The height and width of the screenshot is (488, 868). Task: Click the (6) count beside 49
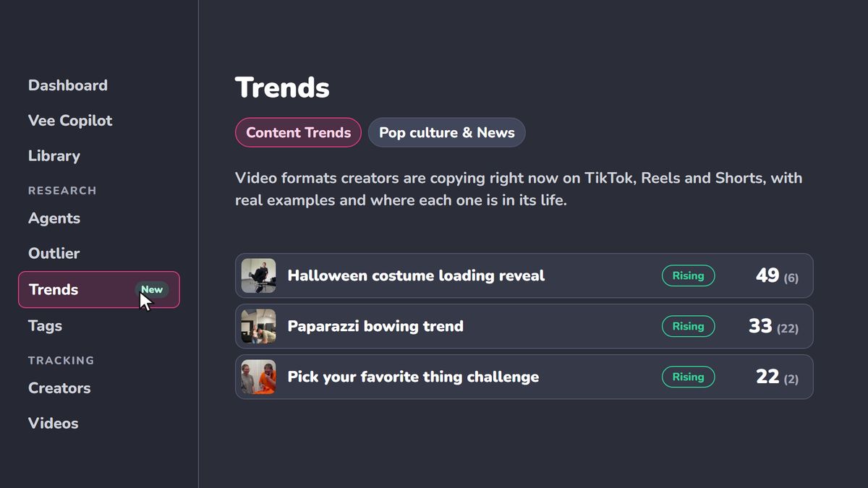pyautogui.click(x=791, y=278)
